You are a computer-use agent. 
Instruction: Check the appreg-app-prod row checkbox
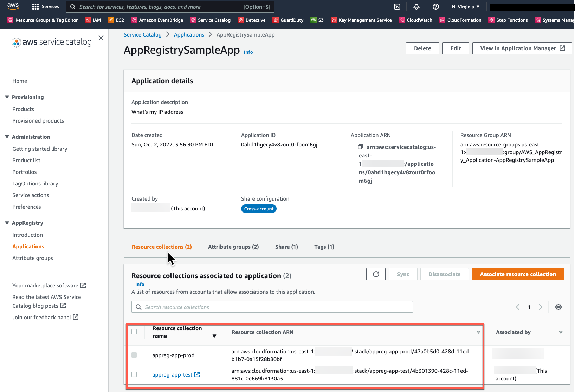[134, 355]
